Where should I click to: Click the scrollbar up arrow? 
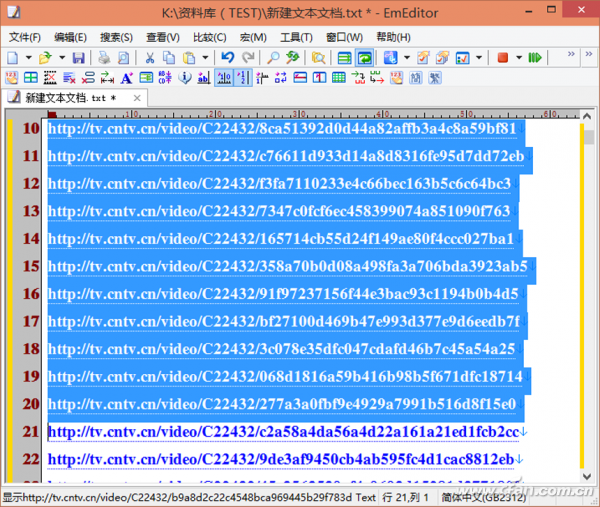click(587, 116)
